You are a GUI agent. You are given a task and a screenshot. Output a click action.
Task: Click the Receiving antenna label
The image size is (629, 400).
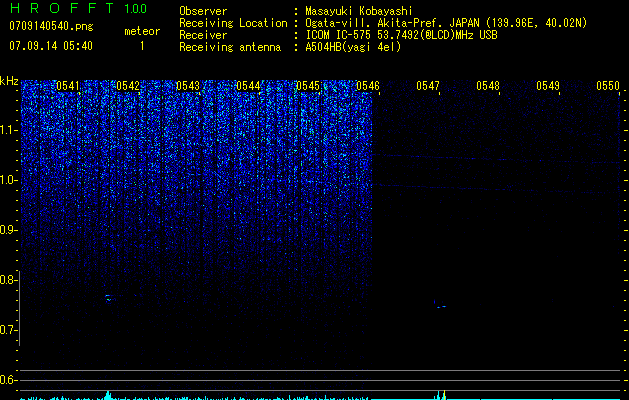pos(230,47)
